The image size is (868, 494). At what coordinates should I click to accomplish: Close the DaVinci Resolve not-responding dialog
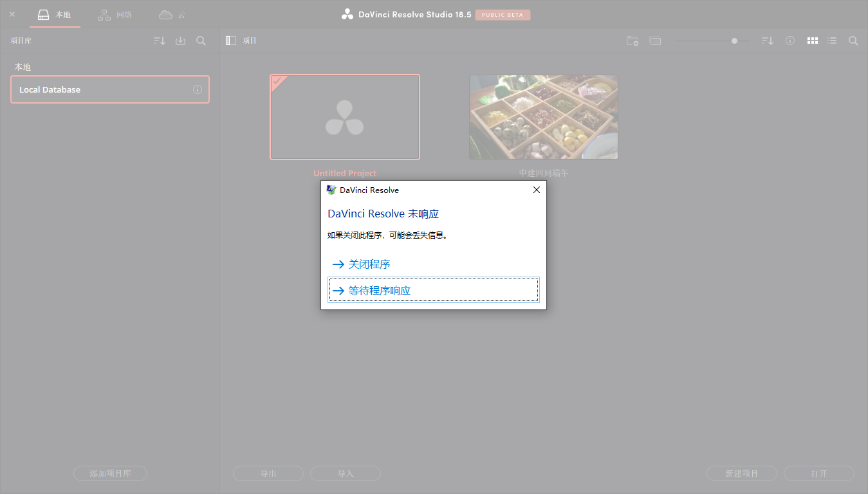[537, 190]
